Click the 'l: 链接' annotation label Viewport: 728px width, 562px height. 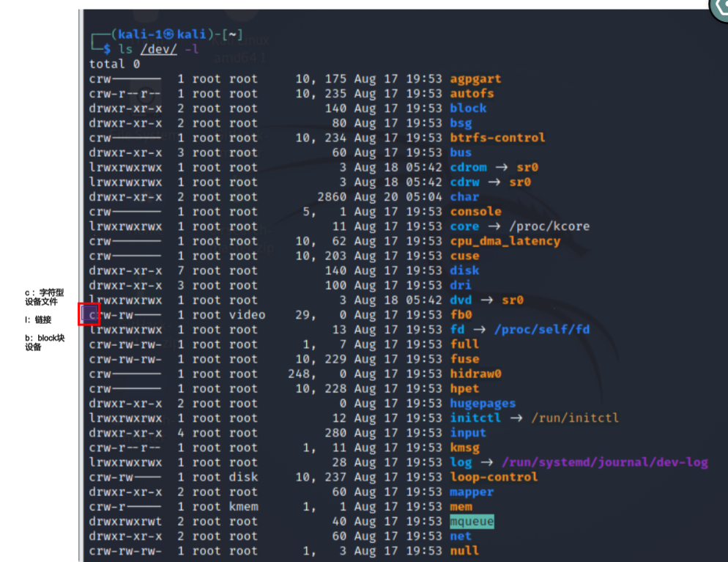tap(38, 319)
